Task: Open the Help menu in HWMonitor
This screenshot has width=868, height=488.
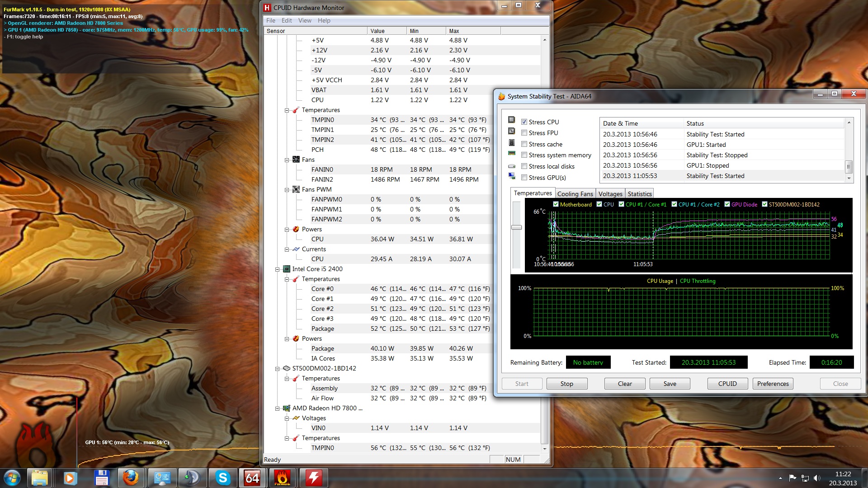Action: (324, 20)
